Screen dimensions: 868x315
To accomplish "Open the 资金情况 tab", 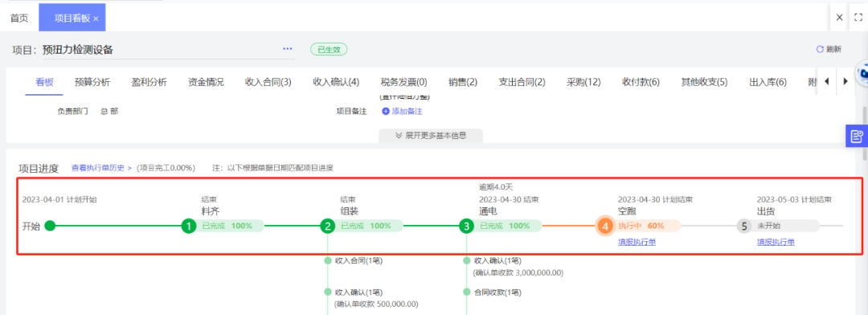I will click(x=206, y=82).
